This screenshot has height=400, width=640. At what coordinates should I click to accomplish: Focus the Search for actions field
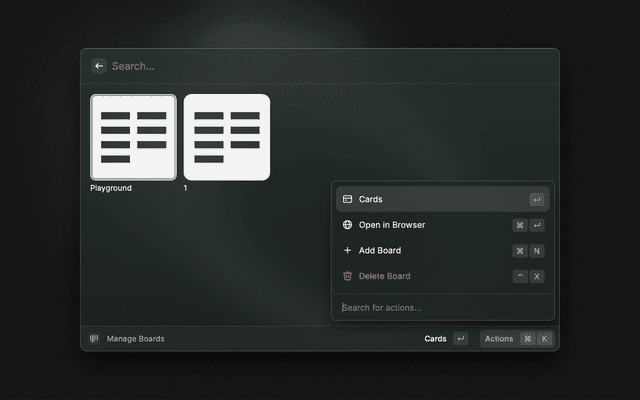(x=440, y=308)
